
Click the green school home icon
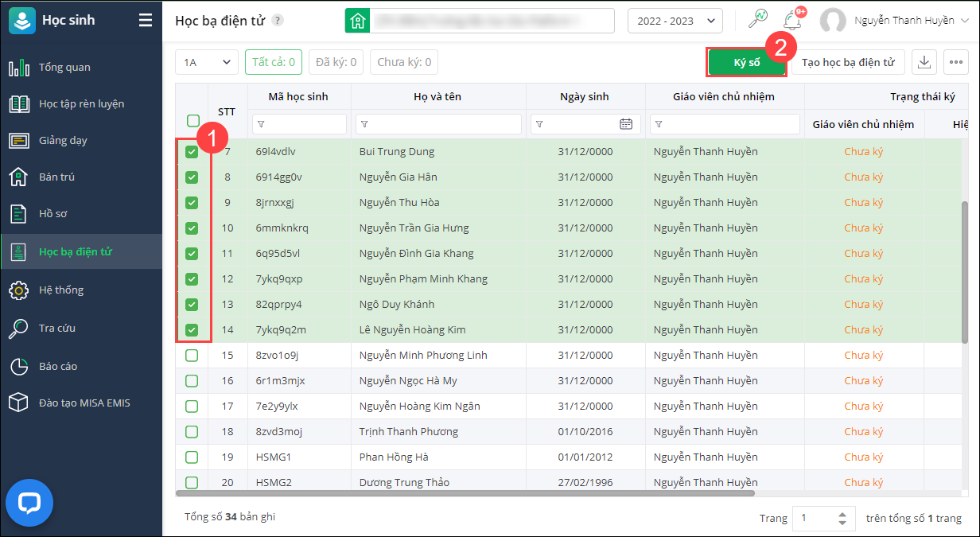(357, 21)
